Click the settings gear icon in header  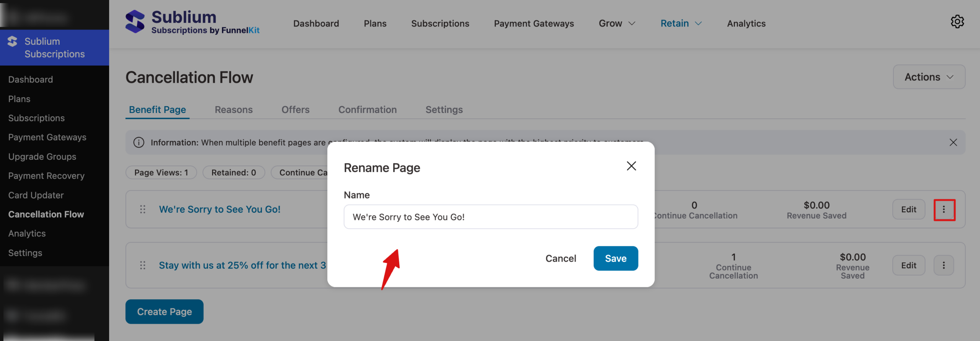957,22
